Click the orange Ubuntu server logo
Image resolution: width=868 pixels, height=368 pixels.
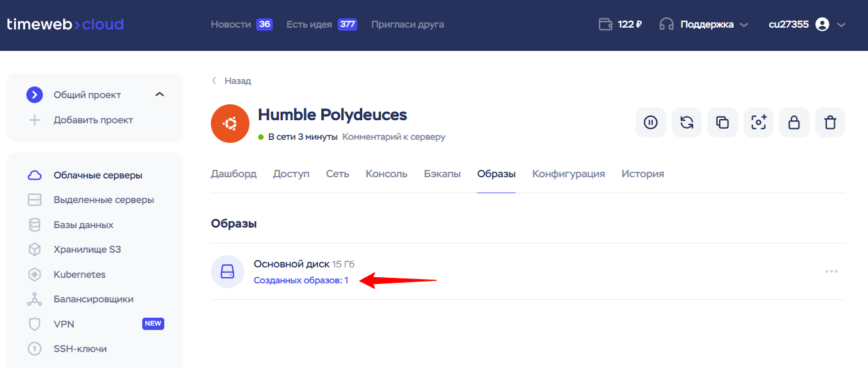point(230,124)
